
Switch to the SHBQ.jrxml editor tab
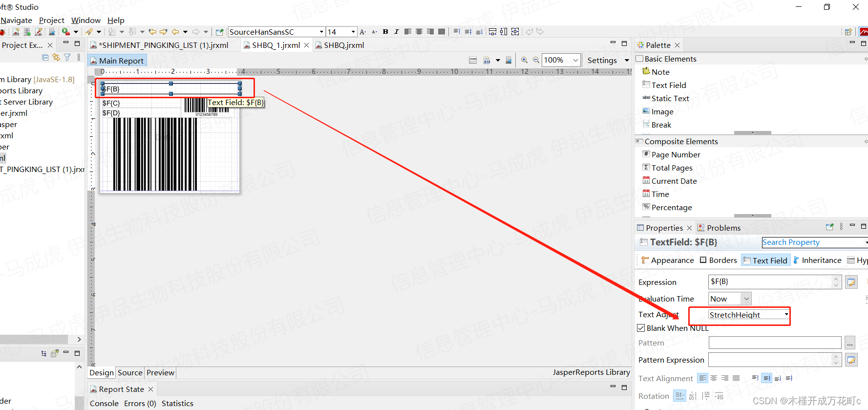coord(340,45)
